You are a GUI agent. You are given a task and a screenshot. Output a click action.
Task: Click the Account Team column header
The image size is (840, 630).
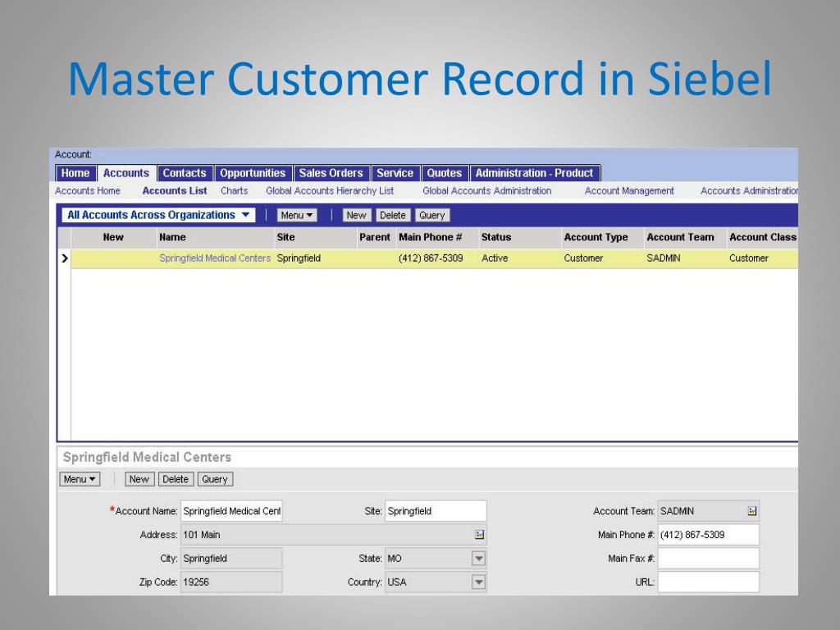point(680,237)
